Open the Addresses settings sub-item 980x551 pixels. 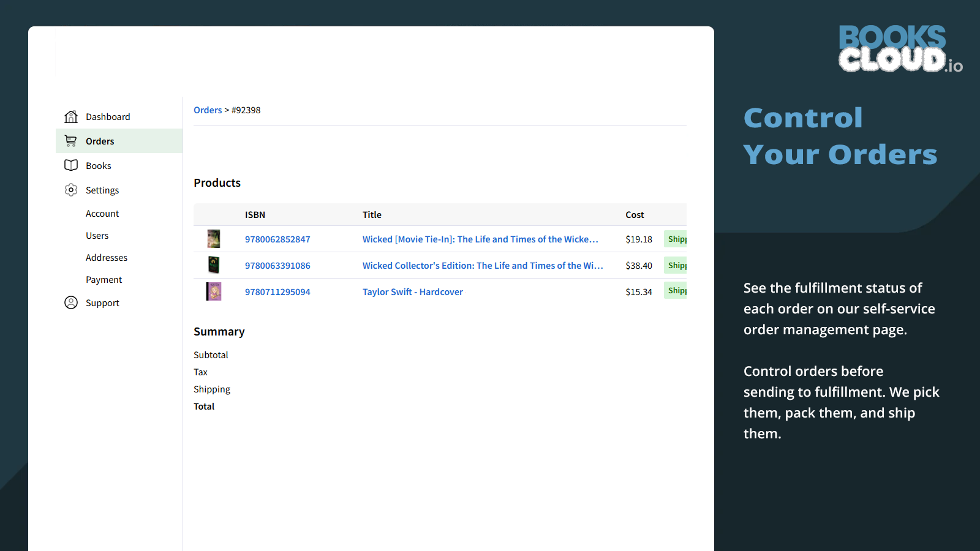coord(107,258)
